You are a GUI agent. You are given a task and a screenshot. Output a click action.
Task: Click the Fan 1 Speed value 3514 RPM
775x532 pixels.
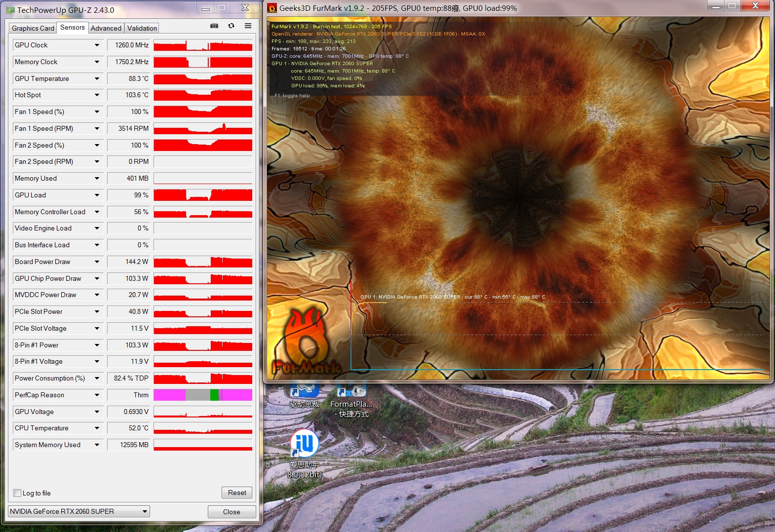pyautogui.click(x=128, y=128)
